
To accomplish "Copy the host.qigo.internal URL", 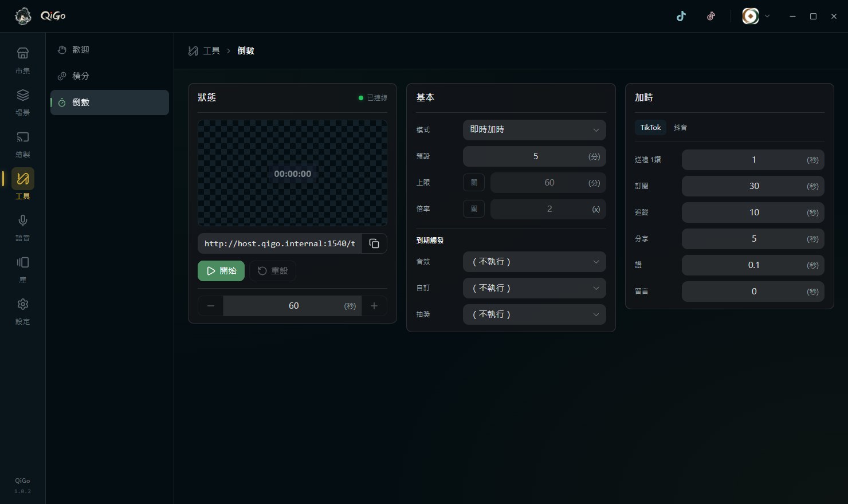I will (x=374, y=243).
